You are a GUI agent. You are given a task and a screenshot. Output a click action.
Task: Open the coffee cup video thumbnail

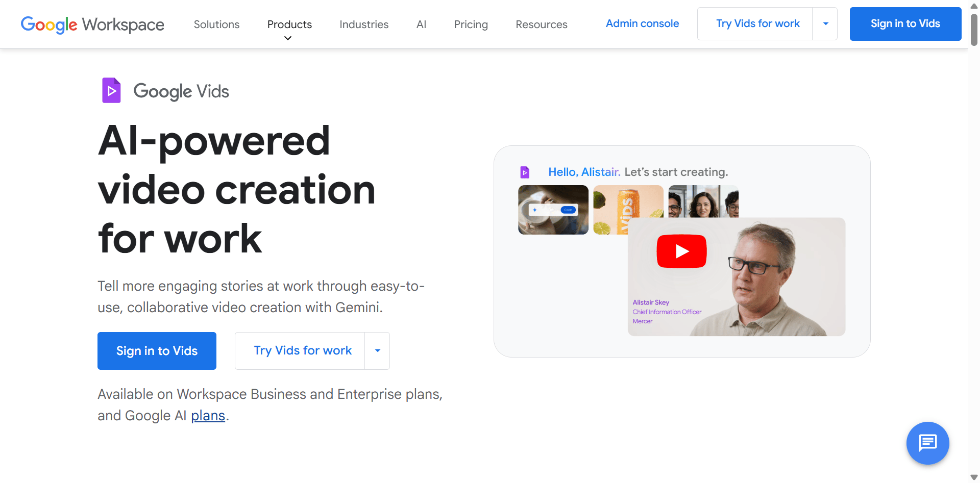[553, 210]
